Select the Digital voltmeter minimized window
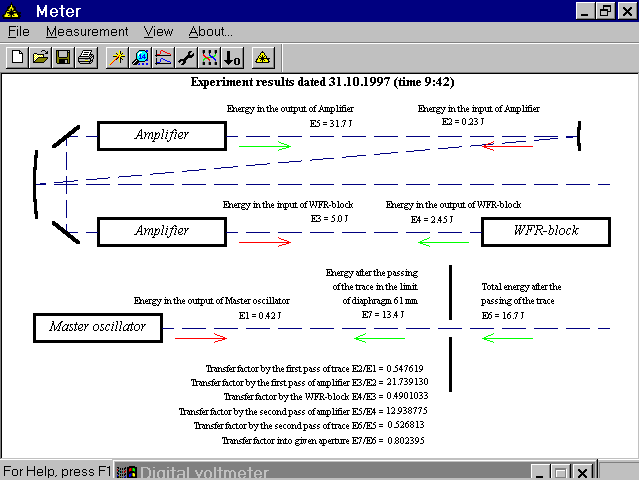 tap(322, 472)
